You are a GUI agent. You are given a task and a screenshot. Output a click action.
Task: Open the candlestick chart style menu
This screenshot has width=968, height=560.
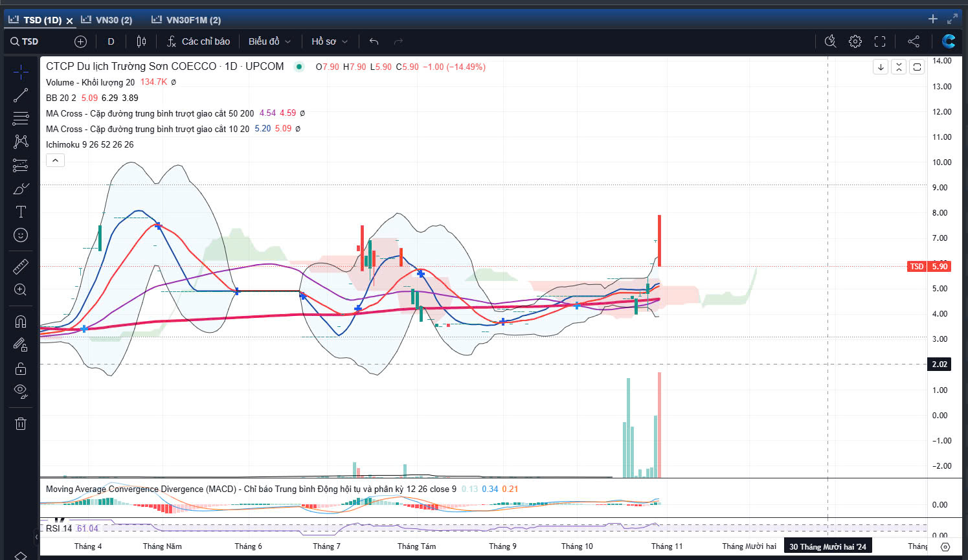pyautogui.click(x=141, y=41)
